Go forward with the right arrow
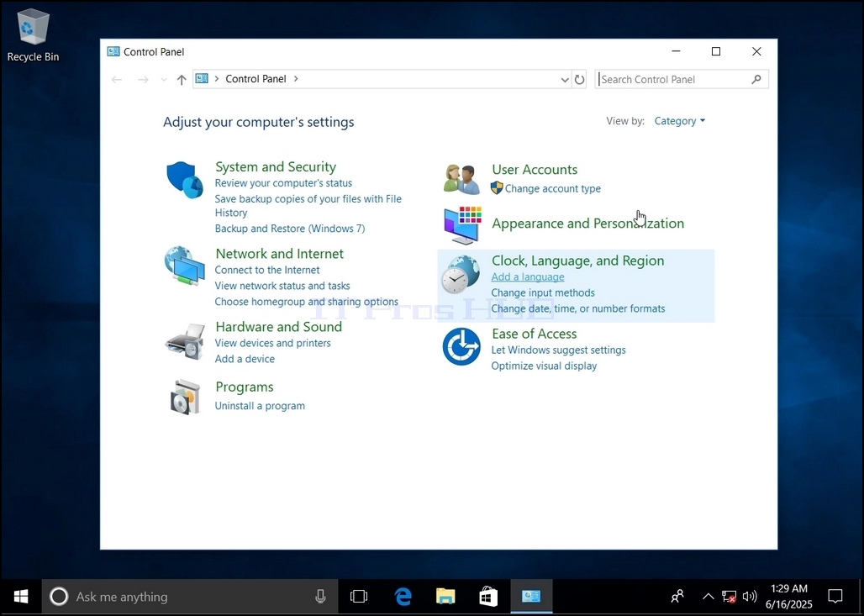This screenshot has height=616, width=864. (143, 80)
